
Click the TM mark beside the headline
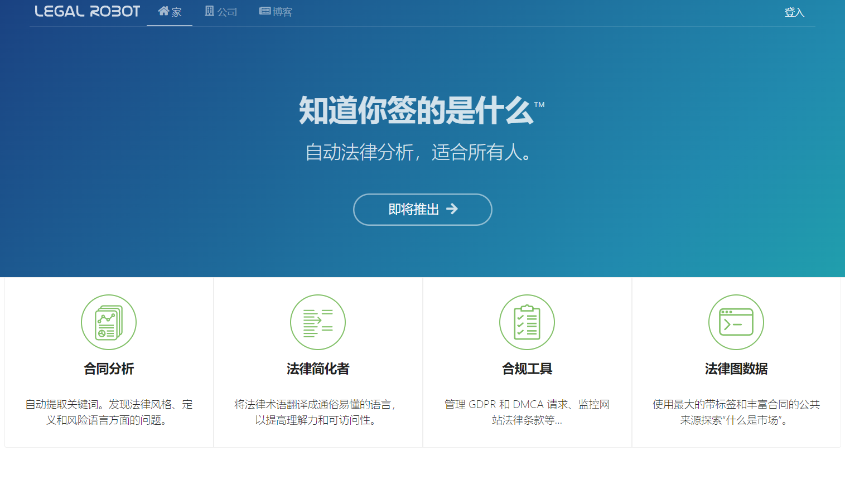point(539,105)
